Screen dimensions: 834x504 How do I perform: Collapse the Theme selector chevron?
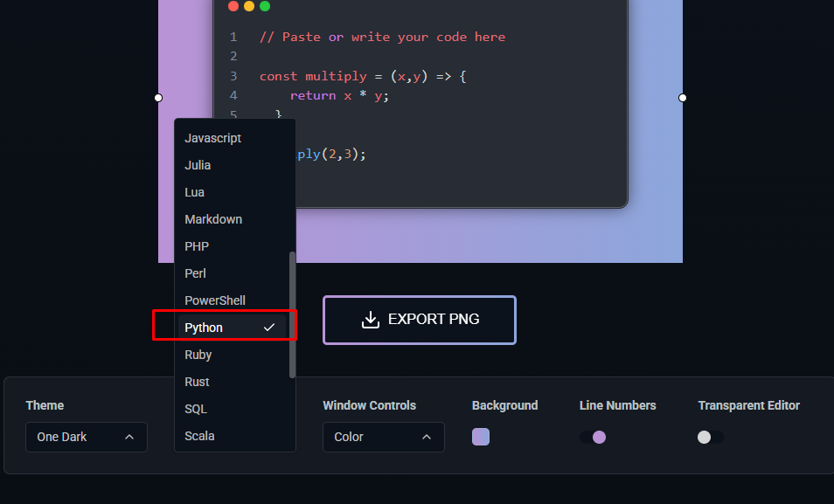130,437
